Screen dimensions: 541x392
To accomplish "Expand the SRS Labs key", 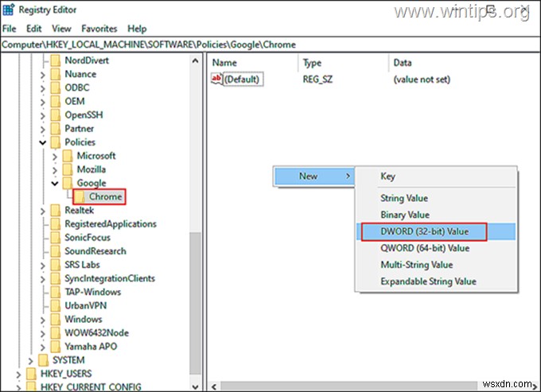I will tap(42, 266).
